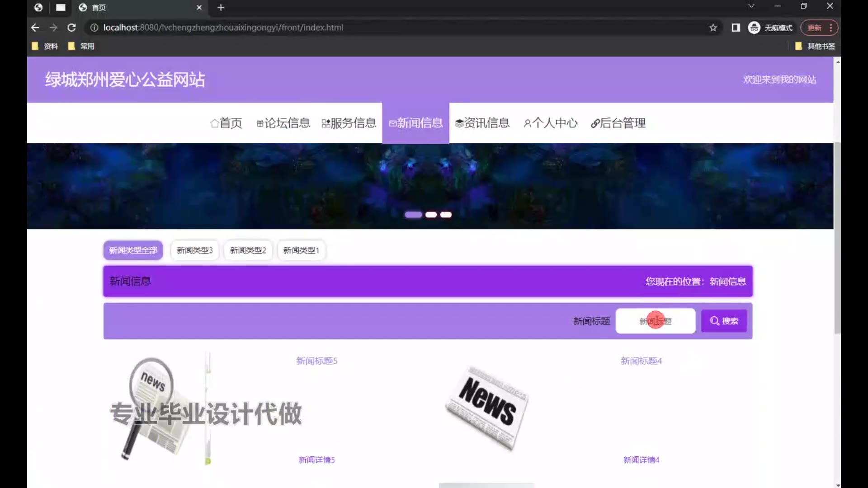Screen dimensions: 868x488
Task: Select the third carousel indicator dot
Action: click(446, 215)
